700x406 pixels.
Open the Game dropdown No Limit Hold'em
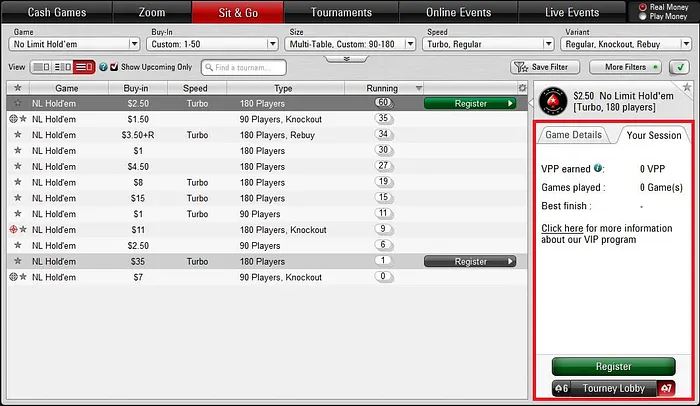coord(74,44)
